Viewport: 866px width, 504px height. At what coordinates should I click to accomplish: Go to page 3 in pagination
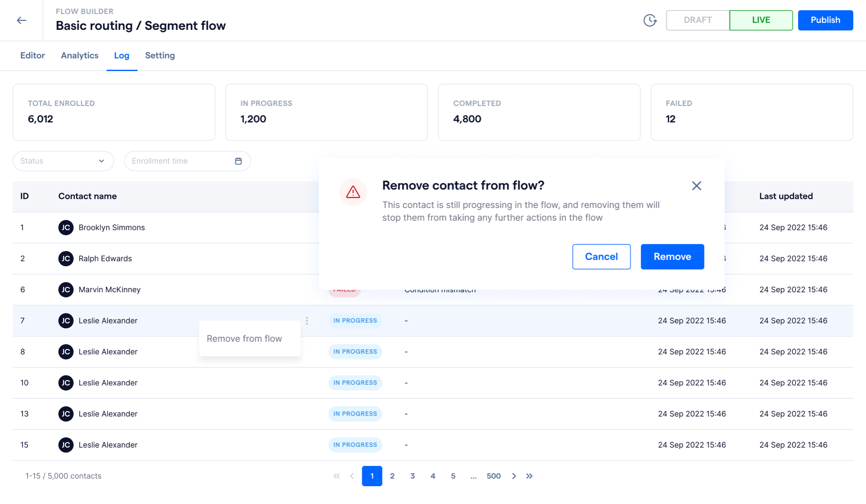pyautogui.click(x=412, y=476)
